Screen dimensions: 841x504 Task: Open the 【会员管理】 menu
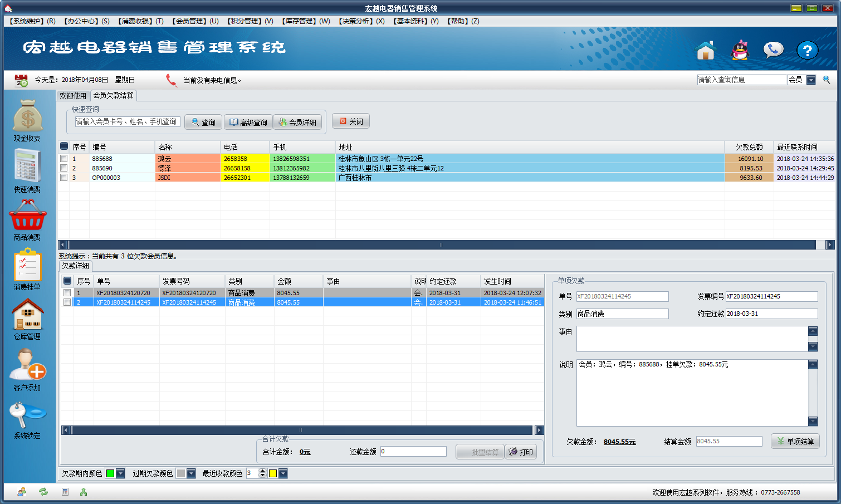pyautogui.click(x=195, y=21)
